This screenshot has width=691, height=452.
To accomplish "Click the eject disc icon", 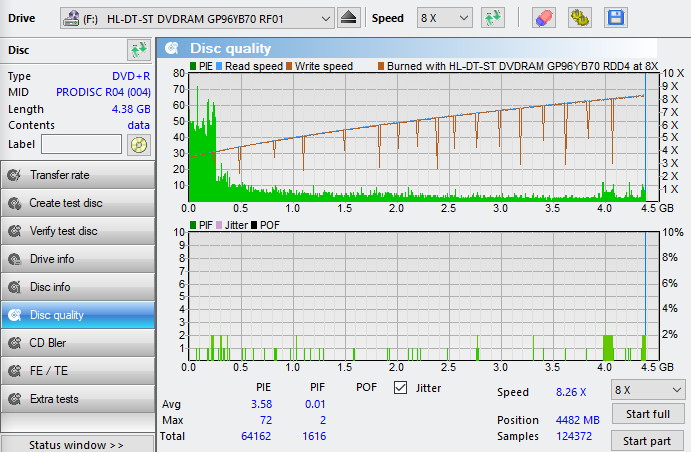I will tap(348, 18).
